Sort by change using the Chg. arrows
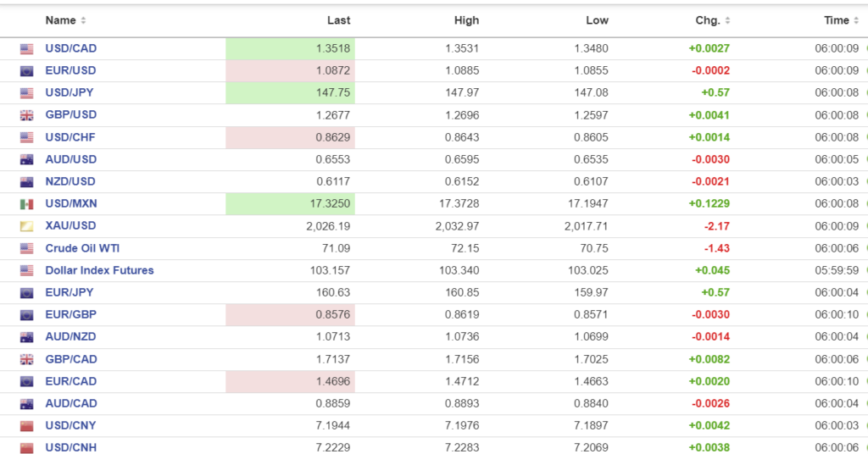Viewport: 868px width, 454px height. (727, 20)
